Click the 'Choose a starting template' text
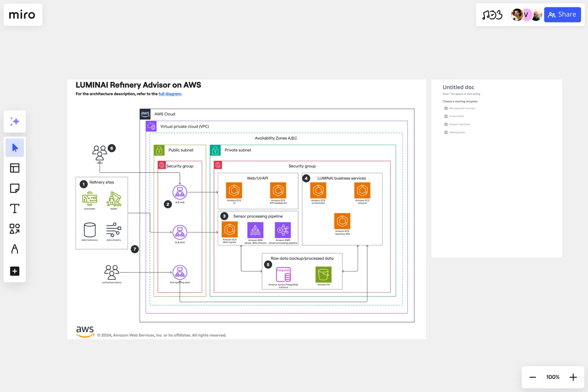 (460, 102)
